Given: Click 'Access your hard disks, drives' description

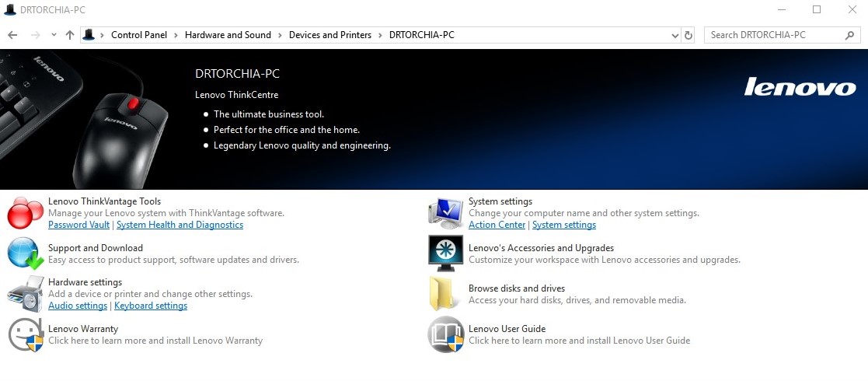Looking at the screenshot, I should point(577,300).
